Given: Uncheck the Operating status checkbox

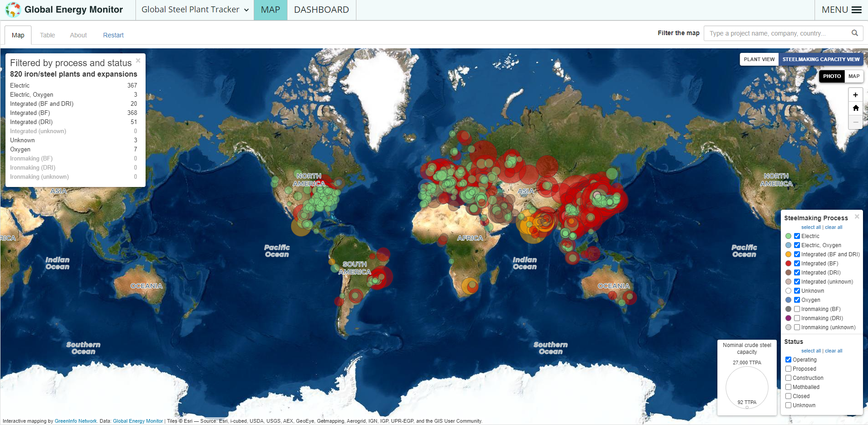Looking at the screenshot, I should (788, 360).
